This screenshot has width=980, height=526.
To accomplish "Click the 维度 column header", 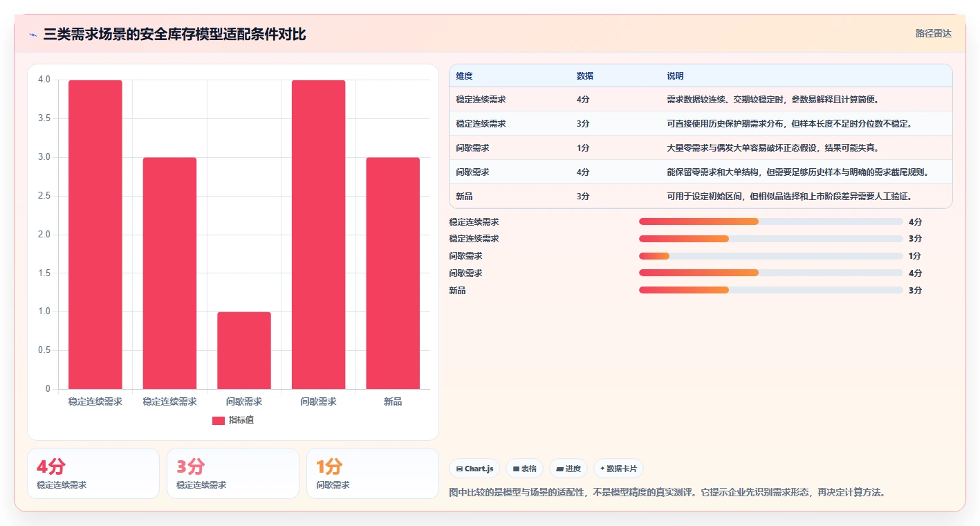I will pos(465,76).
